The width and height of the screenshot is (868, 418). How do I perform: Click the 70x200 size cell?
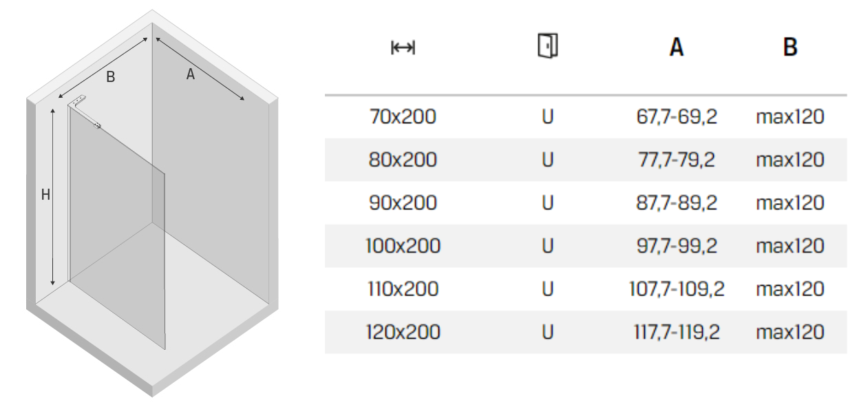click(x=403, y=118)
